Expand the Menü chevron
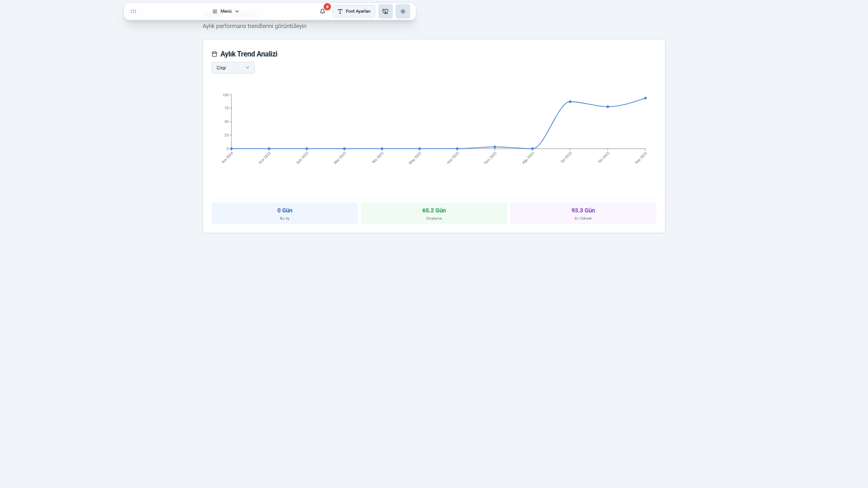Viewport: 868px width, 488px height. [x=237, y=11]
